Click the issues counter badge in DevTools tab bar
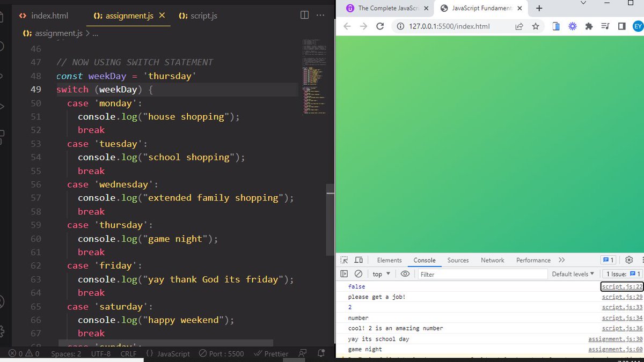 pos(608,260)
